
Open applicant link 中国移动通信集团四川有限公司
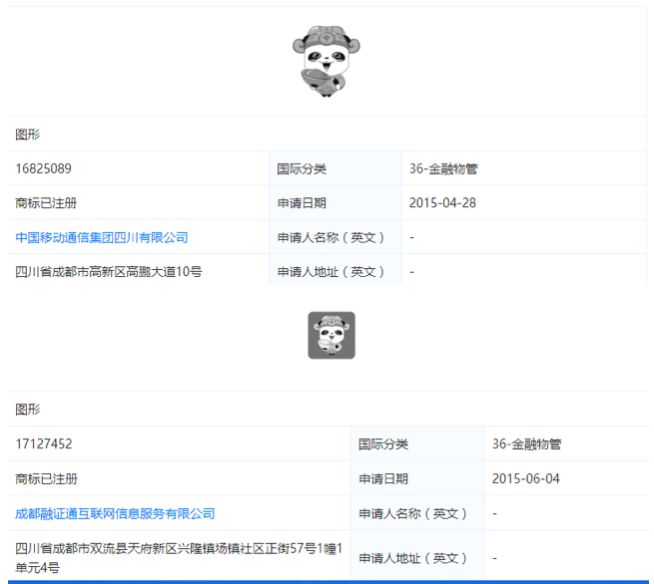101,237
